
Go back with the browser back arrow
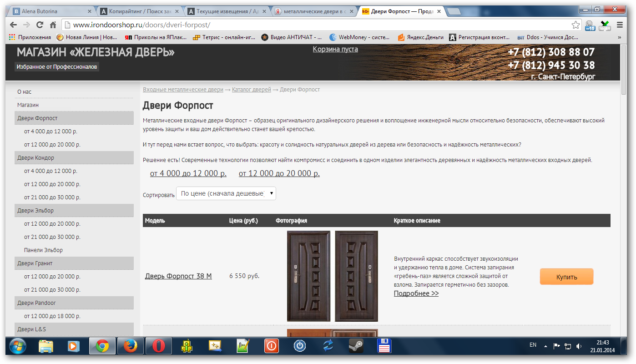tap(15, 25)
